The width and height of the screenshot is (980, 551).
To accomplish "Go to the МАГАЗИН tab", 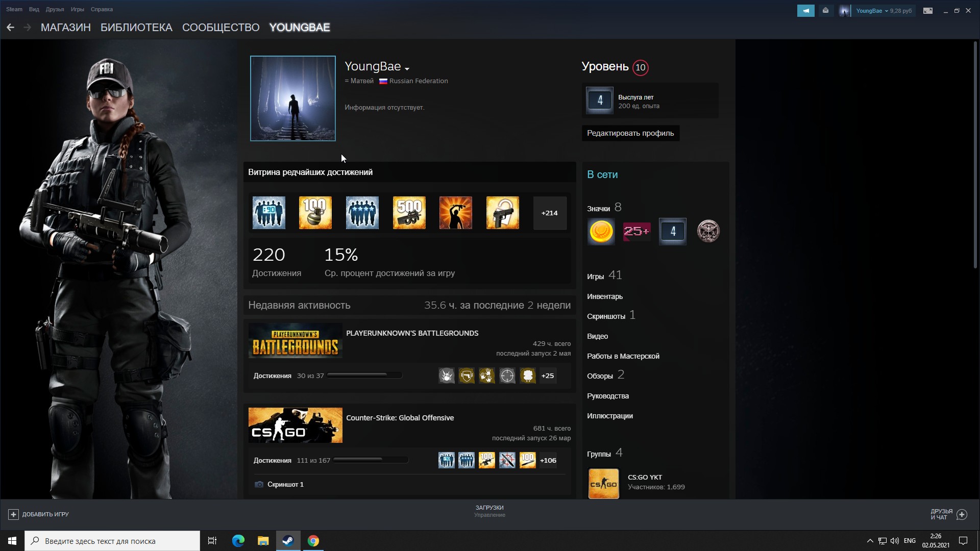I will point(66,28).
